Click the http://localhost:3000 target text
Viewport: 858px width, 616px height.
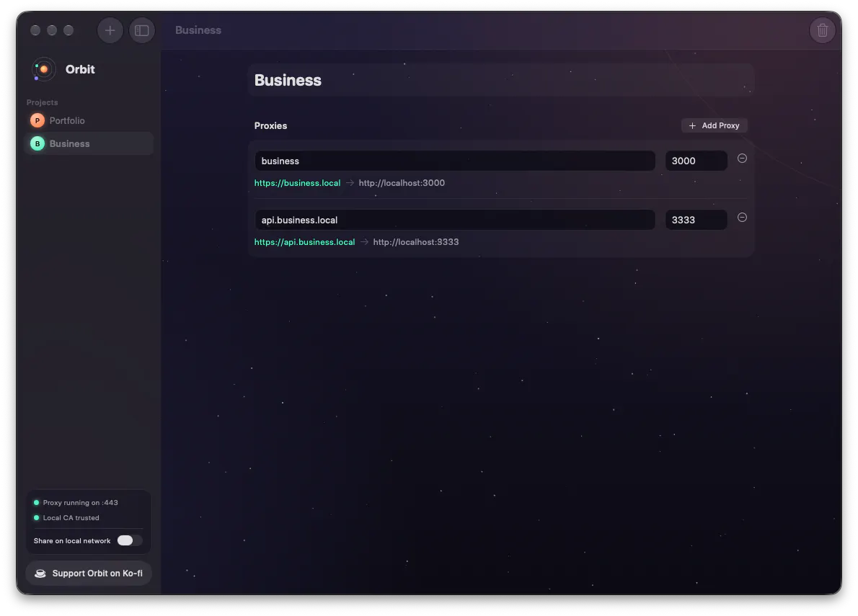click(402, 183)
